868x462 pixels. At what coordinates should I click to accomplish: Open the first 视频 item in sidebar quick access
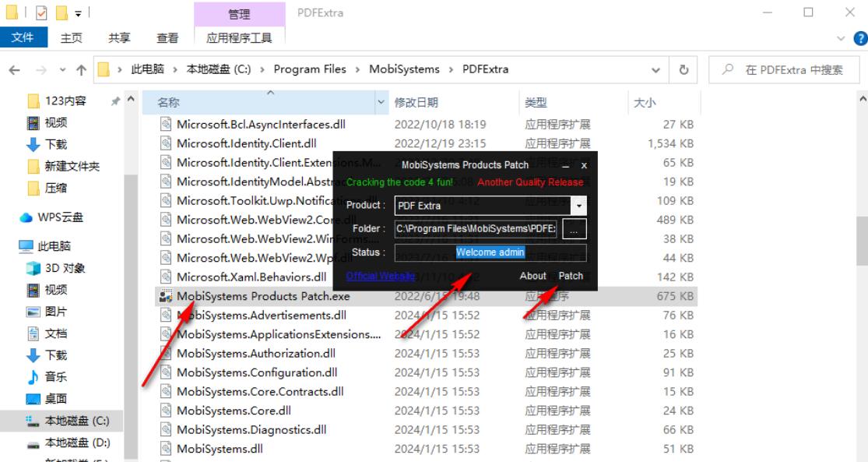[x=55, y=122]
